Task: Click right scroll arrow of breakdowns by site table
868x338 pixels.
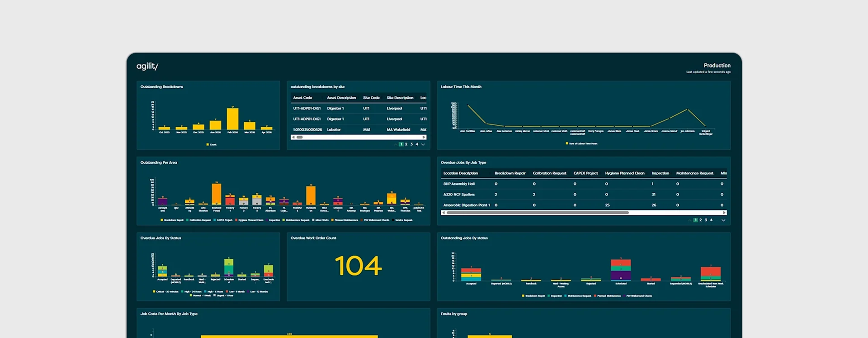Action: coord(424,137)
